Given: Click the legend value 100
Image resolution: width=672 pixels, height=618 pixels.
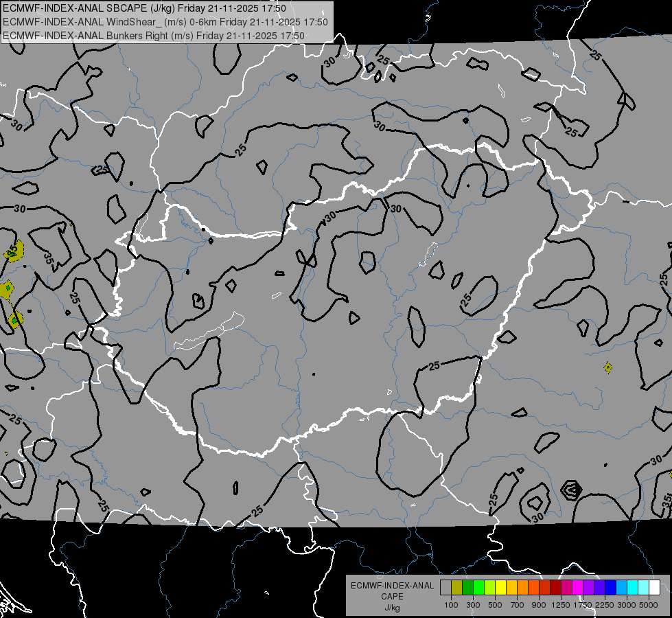Looking at the screenshot, I should point(451,605).
